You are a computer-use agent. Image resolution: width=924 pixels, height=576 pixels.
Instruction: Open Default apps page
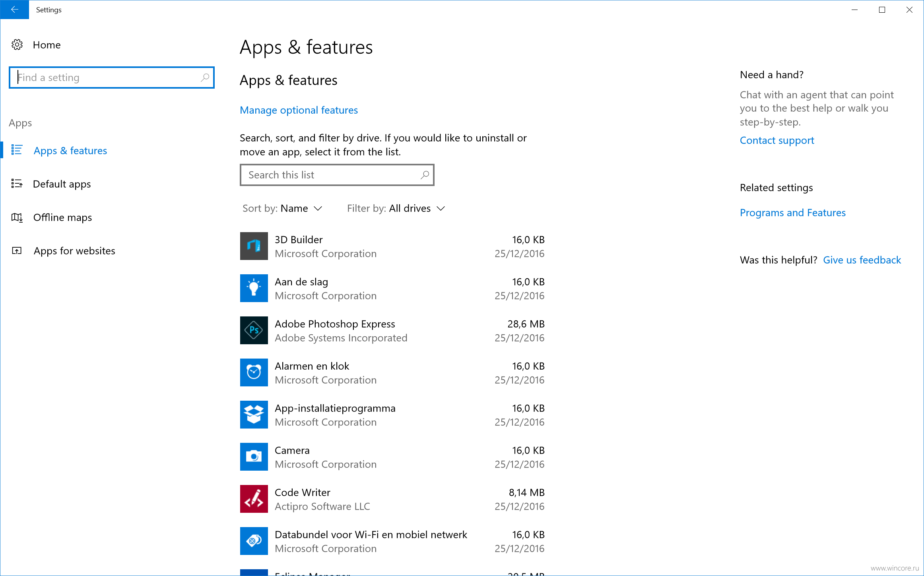(x=62, y=184)
